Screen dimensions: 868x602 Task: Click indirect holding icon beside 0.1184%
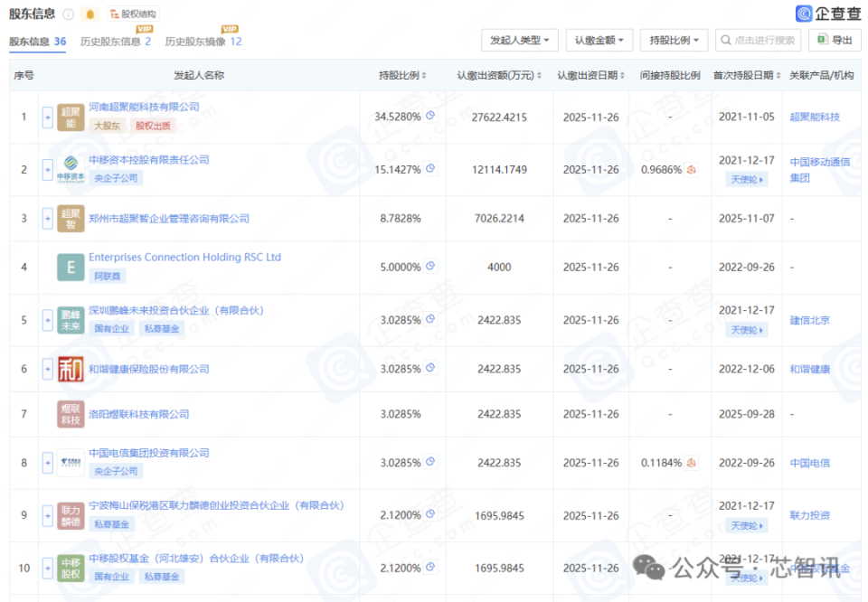click(x=691, y=463)
